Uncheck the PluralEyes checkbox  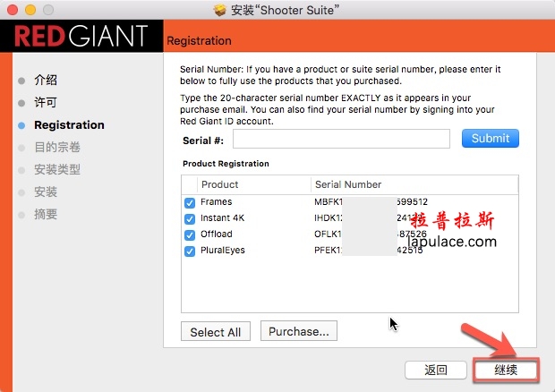[x=190, y=251]
